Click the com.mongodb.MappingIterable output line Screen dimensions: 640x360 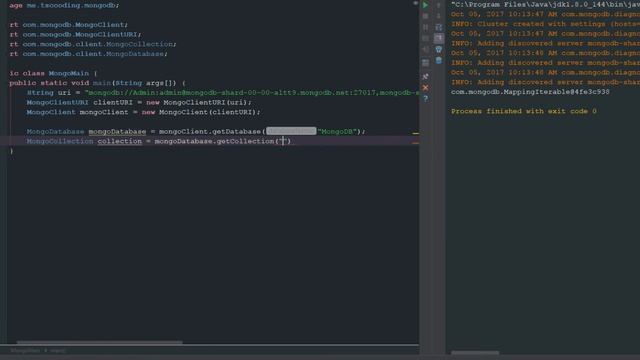pyautogui.click(x=530, y=92)
